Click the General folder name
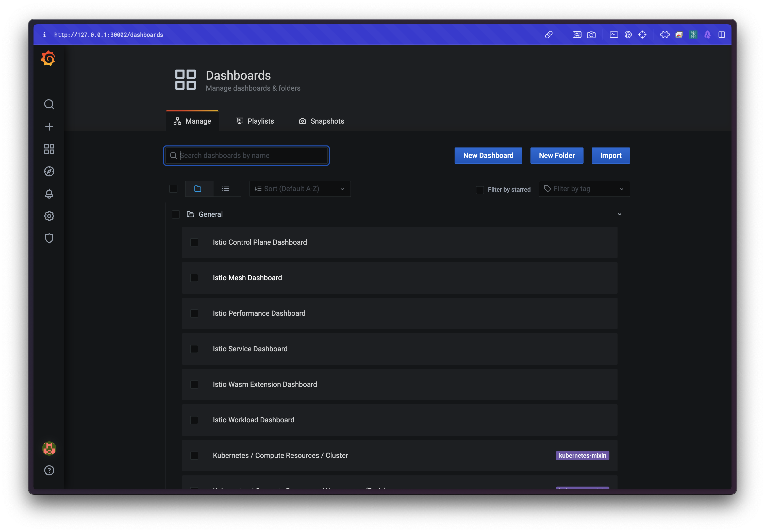The image size is (765, 532). tap(211, 214)
